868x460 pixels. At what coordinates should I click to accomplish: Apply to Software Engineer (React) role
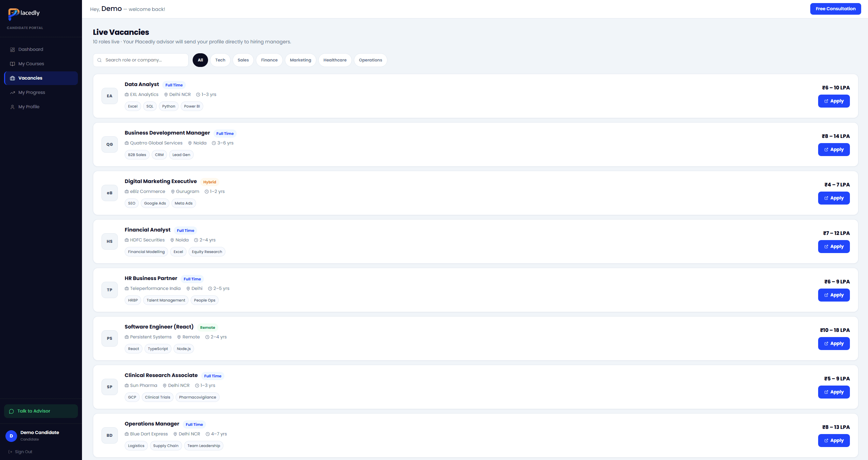click(834, 344)
